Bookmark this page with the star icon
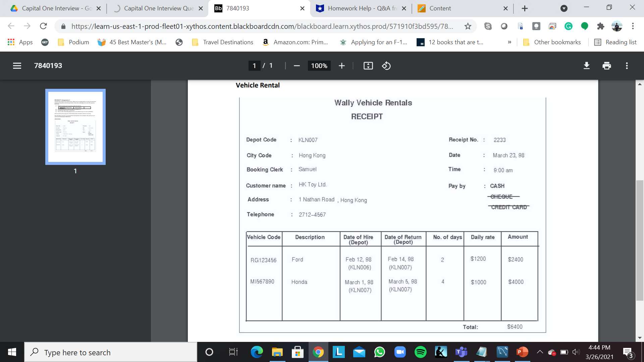 (468, 26)
